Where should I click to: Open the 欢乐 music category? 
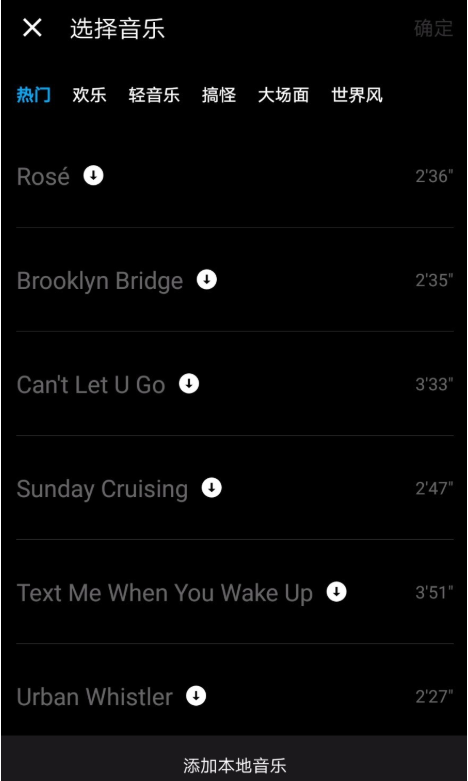pyautogui.click(x=90, y=95)
